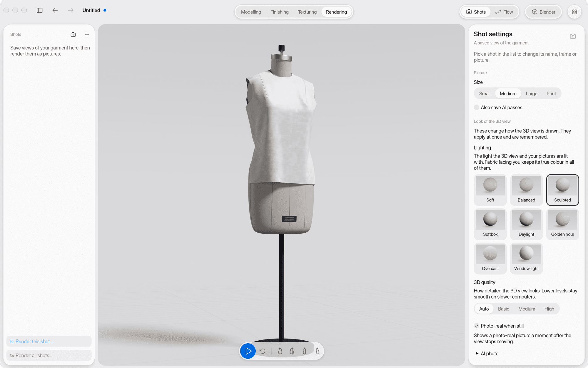Screen dimensions: 588x368
Task: Choose Daylight lighting preset
Action: tap(526, 224)
